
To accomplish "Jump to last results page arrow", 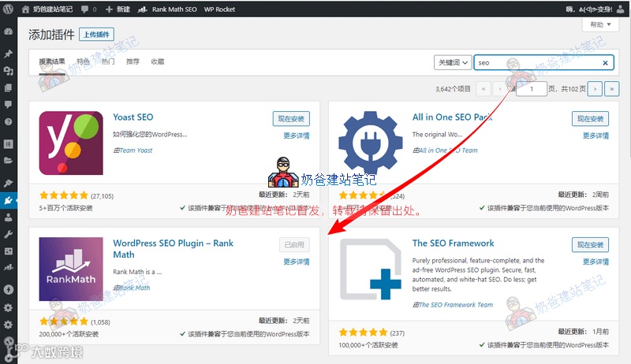I will [612, 89].
